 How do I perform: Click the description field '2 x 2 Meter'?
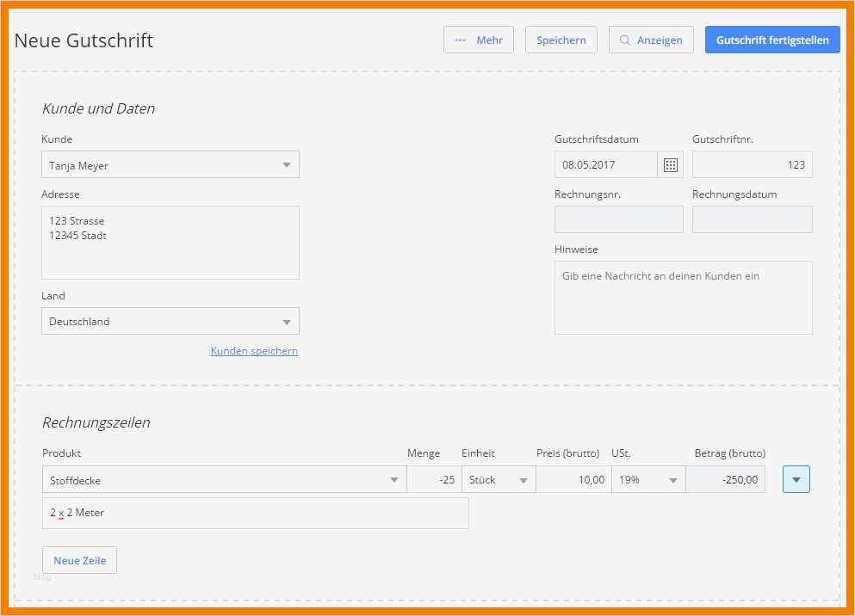coord(256,513)
